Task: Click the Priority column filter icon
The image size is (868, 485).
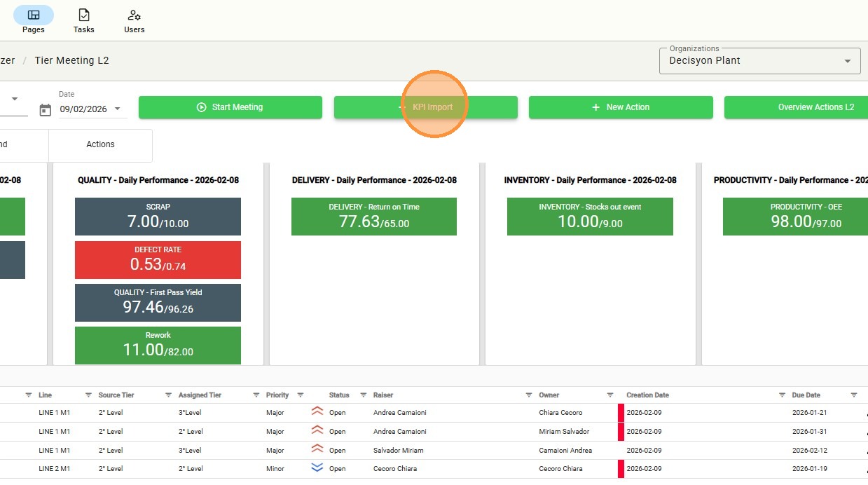Action: tap(301, 395)
